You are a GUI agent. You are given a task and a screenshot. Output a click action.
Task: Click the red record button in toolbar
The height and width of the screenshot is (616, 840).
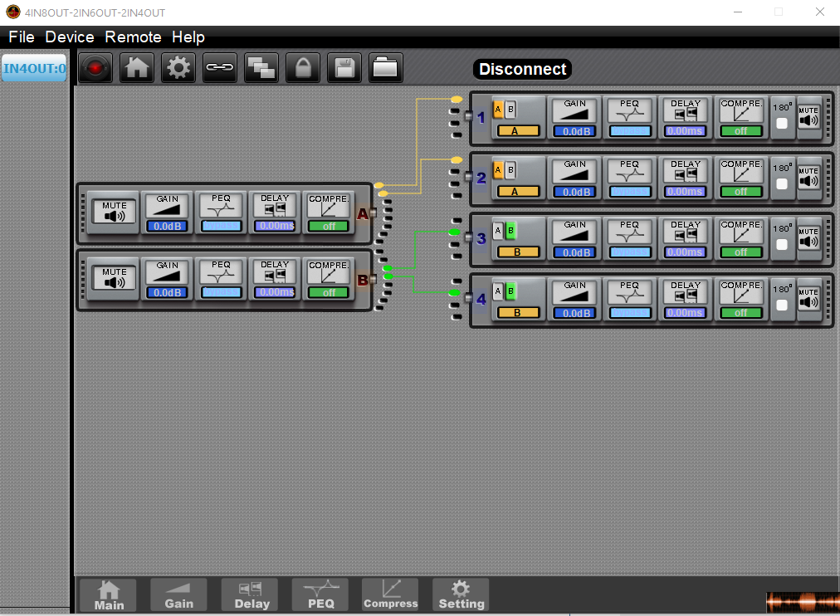point(95,68)
